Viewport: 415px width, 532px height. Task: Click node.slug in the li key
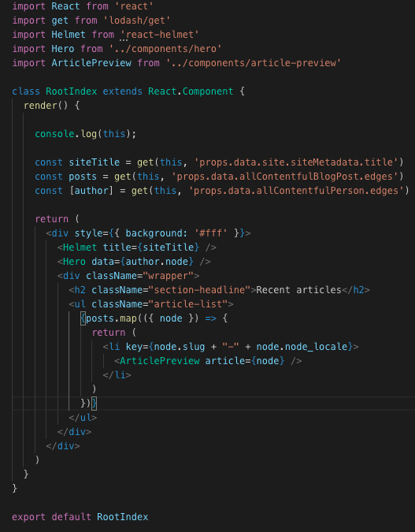(180, 347)
